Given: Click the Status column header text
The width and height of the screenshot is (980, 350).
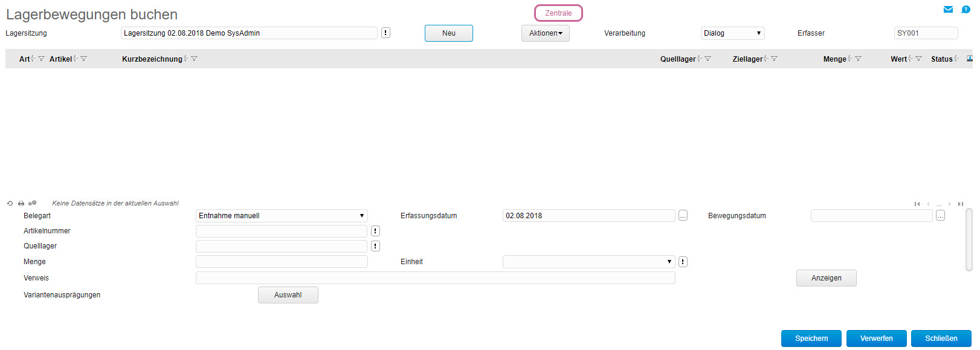Looking at the screenshot, I should (942, 59).
